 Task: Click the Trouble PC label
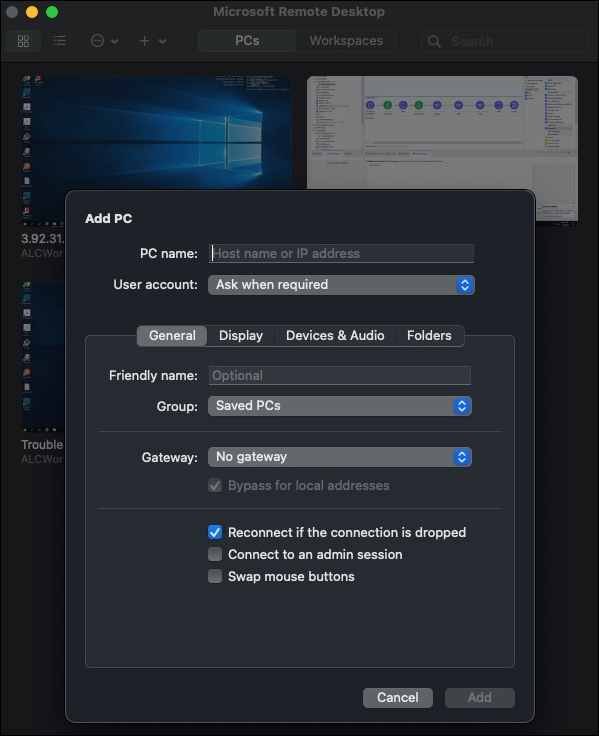point(42,445)
